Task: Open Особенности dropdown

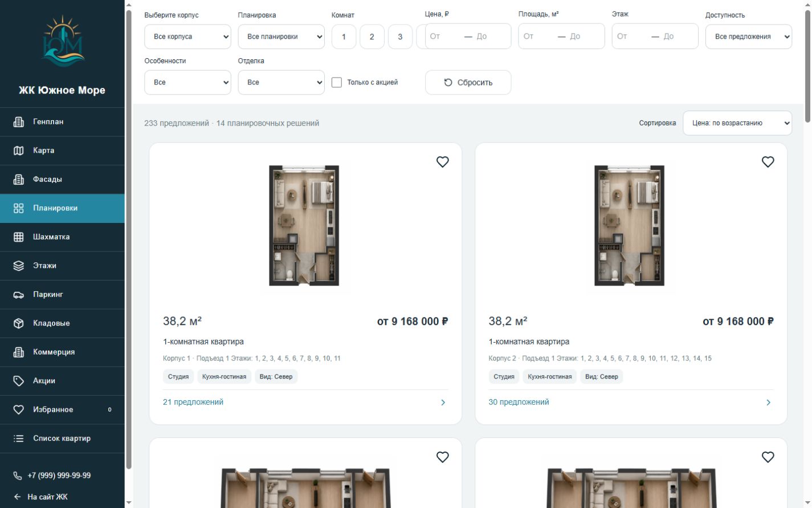Action: [x=187, y=83]
